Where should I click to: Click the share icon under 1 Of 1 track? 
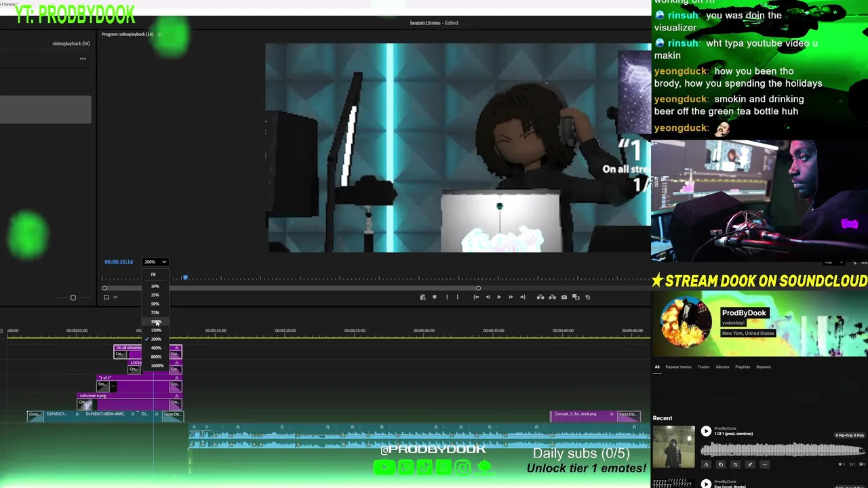[x=706, y=464]
